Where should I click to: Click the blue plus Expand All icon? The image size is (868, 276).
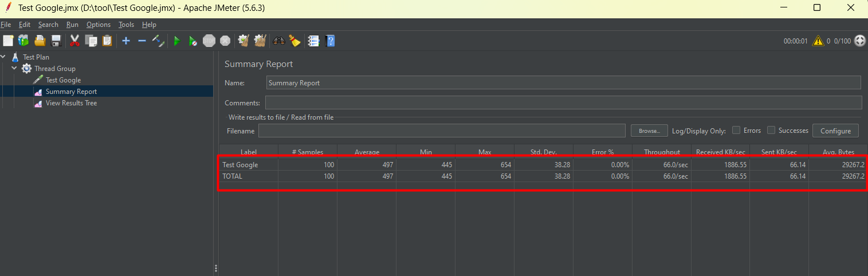126,41
